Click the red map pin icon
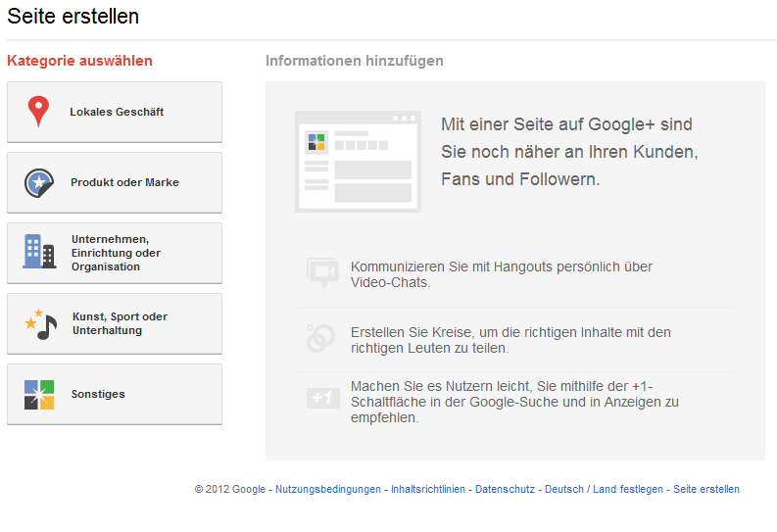This screenshot has width=777, height=532. tap(38, 112)
